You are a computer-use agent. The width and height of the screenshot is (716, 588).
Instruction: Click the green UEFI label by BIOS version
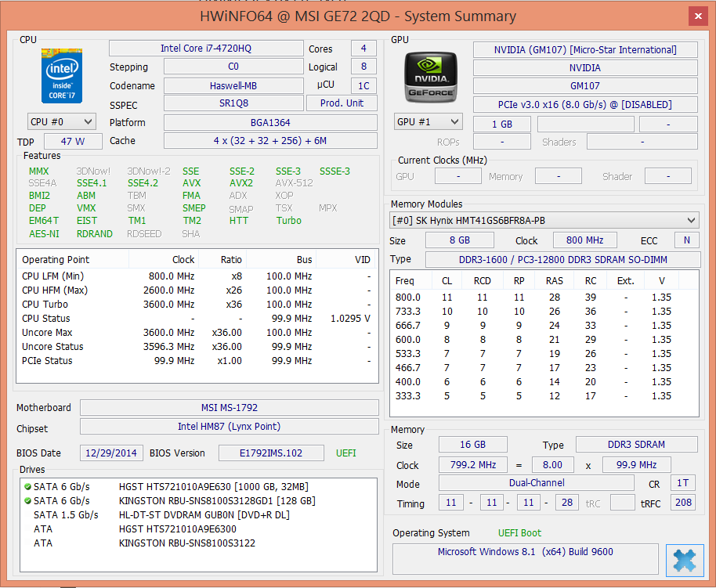pyautogui.click(x=345, y=453)
